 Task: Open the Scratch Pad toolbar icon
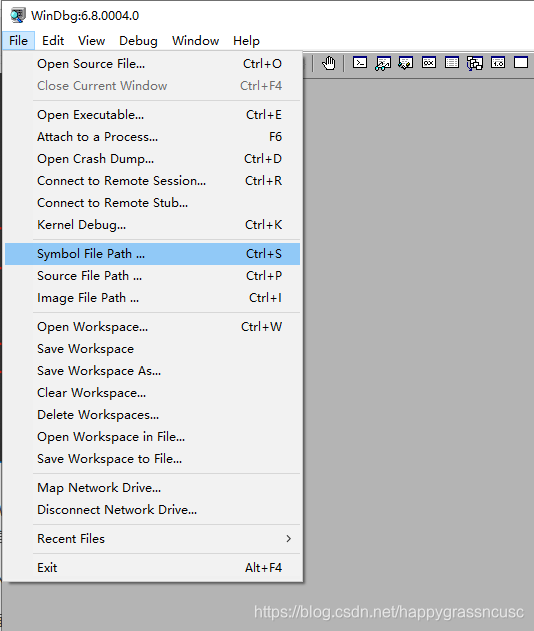click(521, 63)
